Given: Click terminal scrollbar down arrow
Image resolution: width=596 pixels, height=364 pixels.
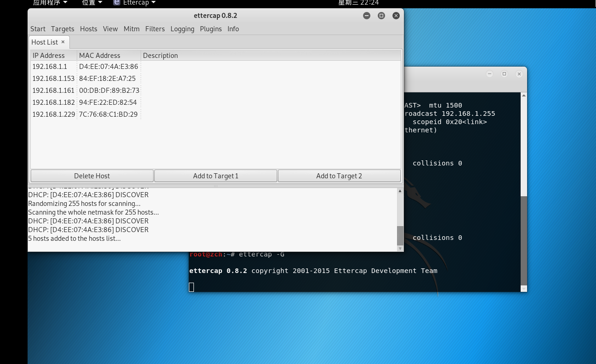Looking at the screenshot, I should click(523, 289).
